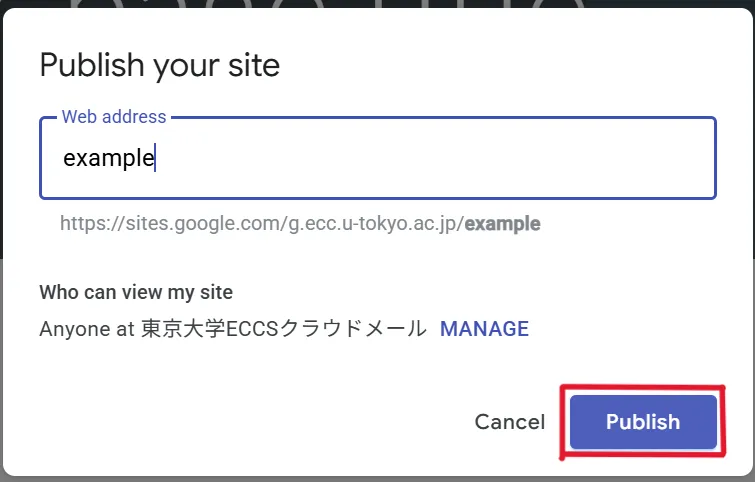Click bold 'example' at end of URL

(502, 224)
